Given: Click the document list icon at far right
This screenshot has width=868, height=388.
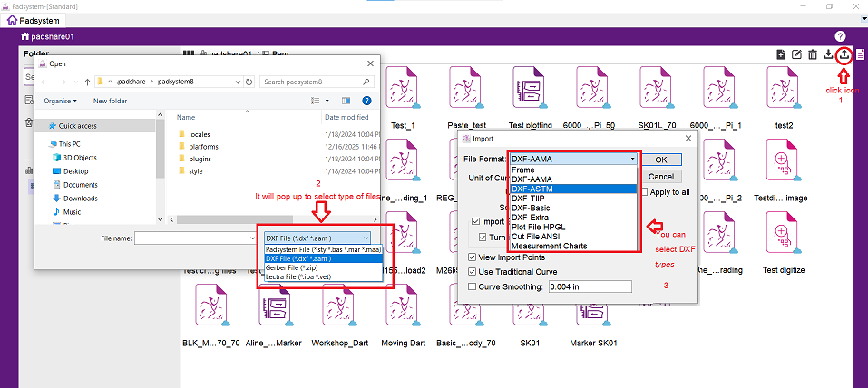Looking at the screenshot, I should [860, 54].
